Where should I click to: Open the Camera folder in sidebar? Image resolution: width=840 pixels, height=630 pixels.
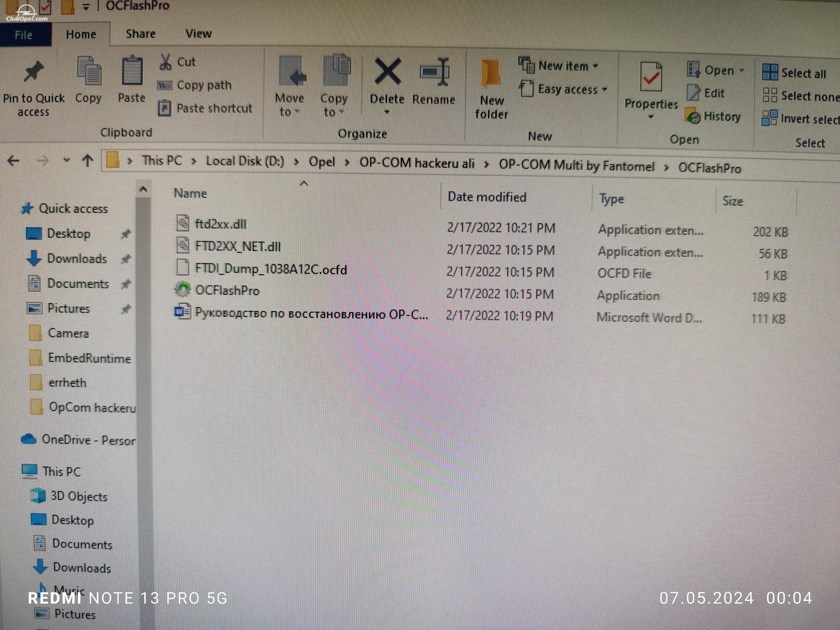(x=68, y=333)
